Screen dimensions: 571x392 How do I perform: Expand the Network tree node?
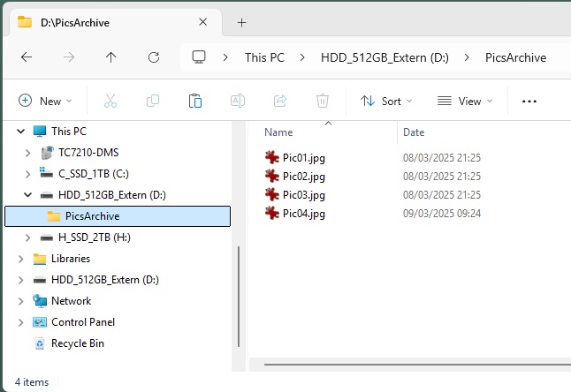(20, 301)
